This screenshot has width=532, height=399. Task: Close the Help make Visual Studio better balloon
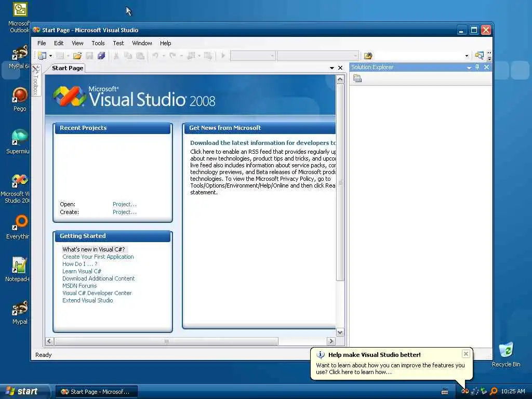[x=466, y=354]
